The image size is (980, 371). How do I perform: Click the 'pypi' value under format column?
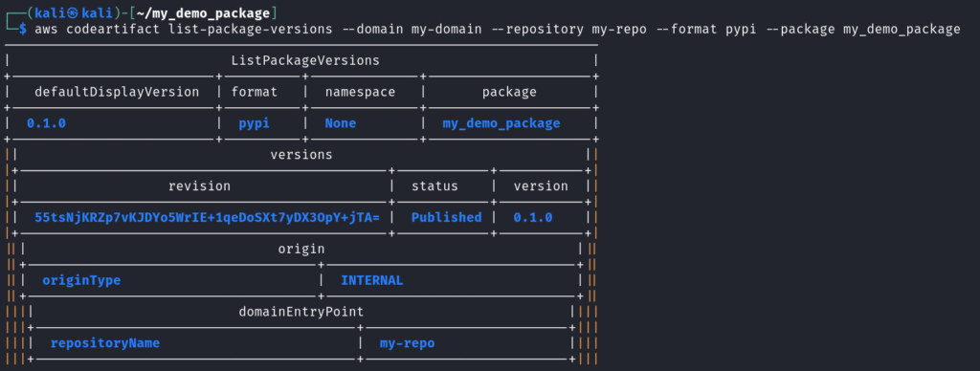255,123
